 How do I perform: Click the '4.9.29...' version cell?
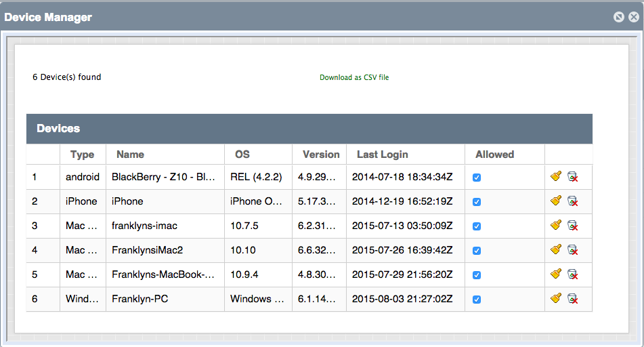pyautogui.click(x=319, y=177)
